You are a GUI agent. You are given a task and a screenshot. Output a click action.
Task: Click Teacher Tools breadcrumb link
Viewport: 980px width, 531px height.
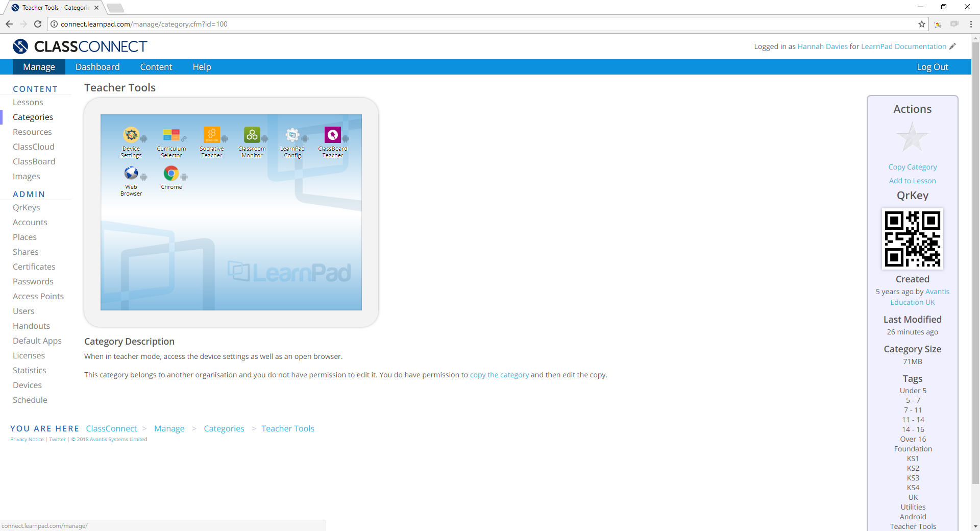coord(288,429)
